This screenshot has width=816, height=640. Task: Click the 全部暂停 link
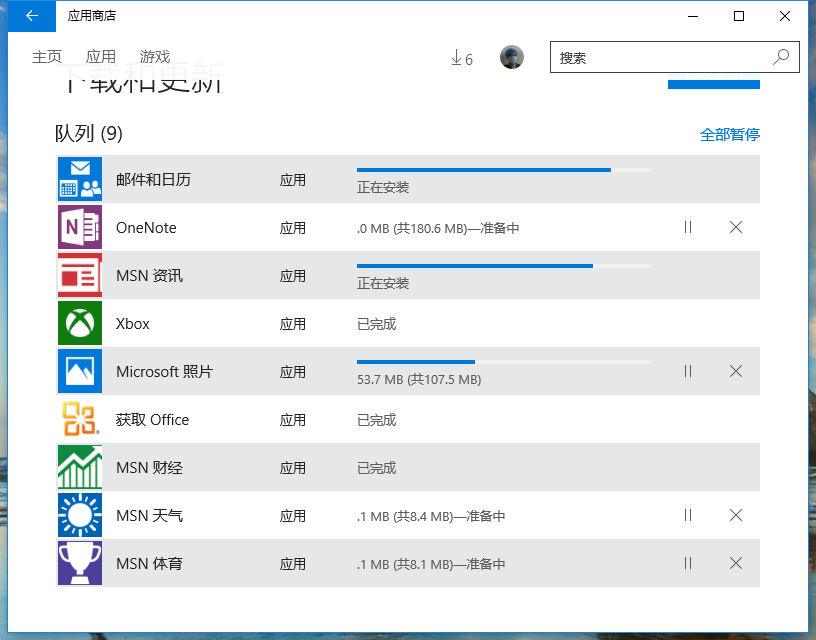[x=730, y=135]
